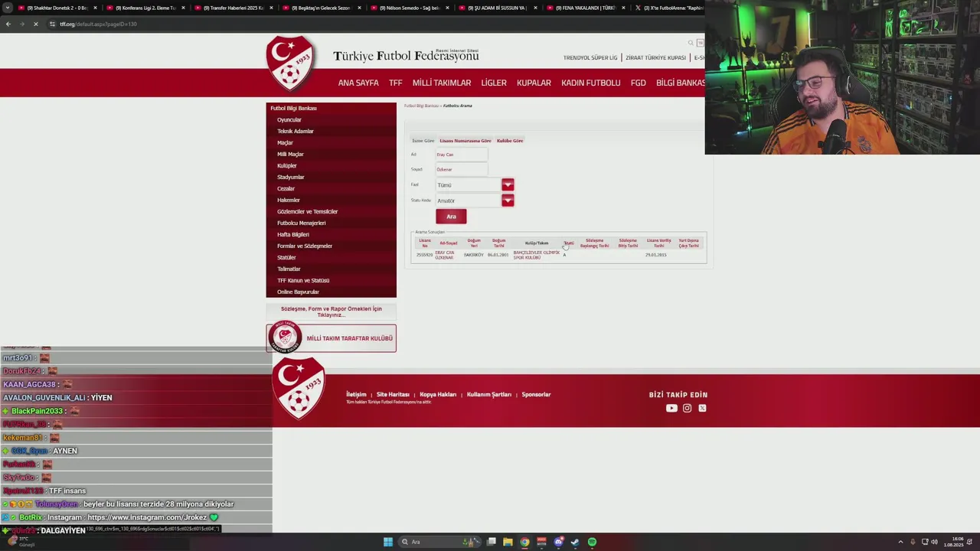Screen dimensions: 980x551
Task: Focus the Soyad input field
Action: [461, 169]
